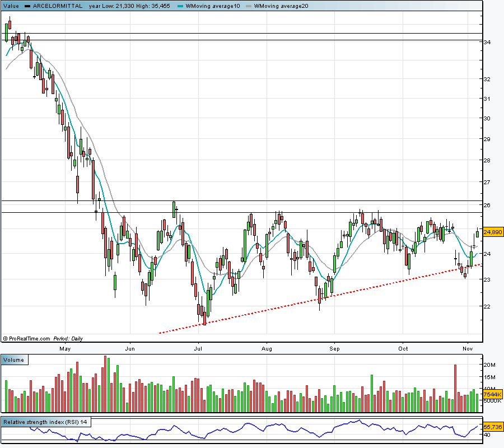Screen dimensions: 504x448
Task: Click the 26 price axis label
Action: [x=487, y=205]
